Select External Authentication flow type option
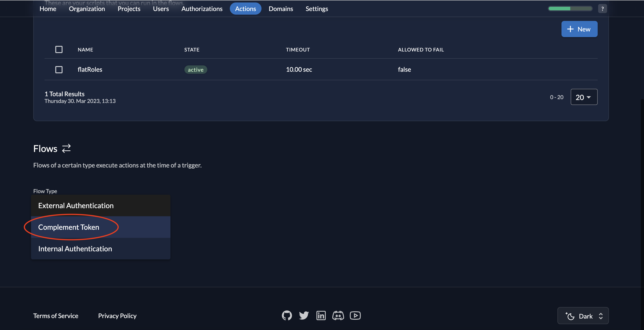The height and width of the screenshot is (330, 644). coord(101,205)
